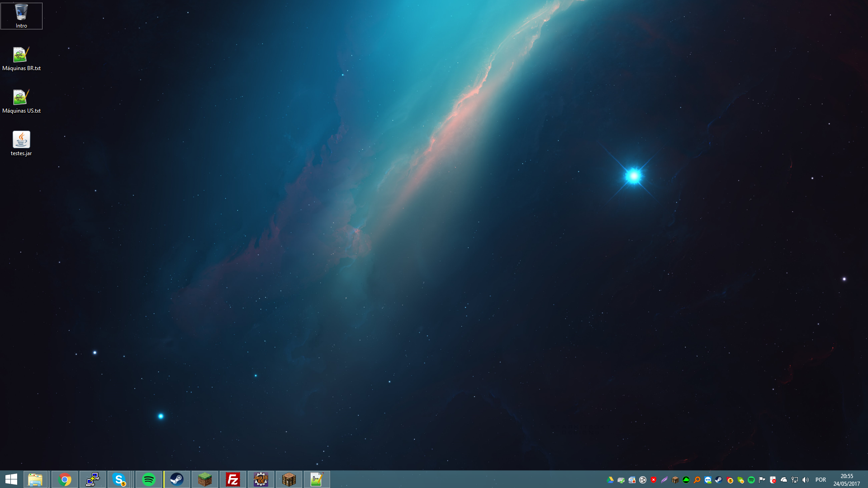Launch Google Chrome from the taskbar
Viewport: 868px width, 488px height.
[65, 479]
